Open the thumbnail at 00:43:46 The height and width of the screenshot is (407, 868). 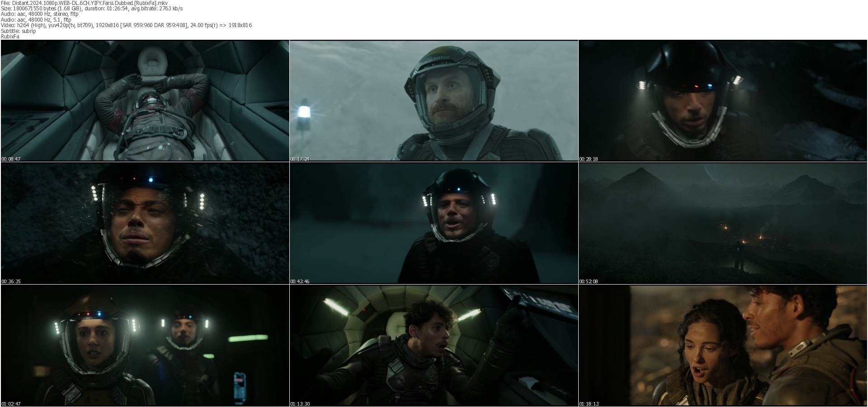(434, 223)
